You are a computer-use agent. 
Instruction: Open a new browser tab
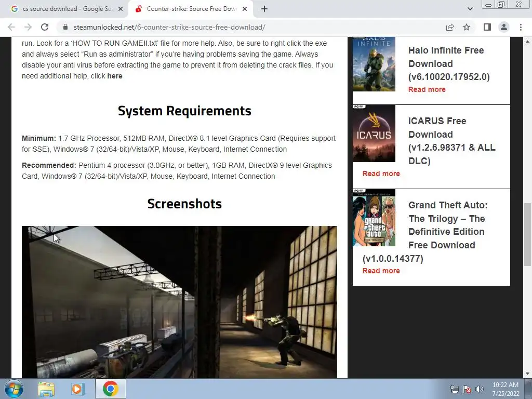tap(264, 9)
